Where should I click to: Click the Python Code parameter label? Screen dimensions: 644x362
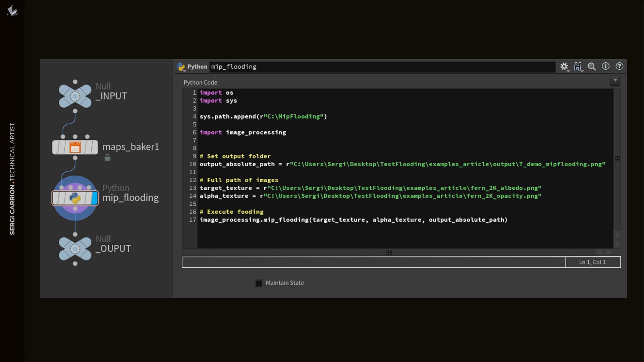(x=200, y=82)
